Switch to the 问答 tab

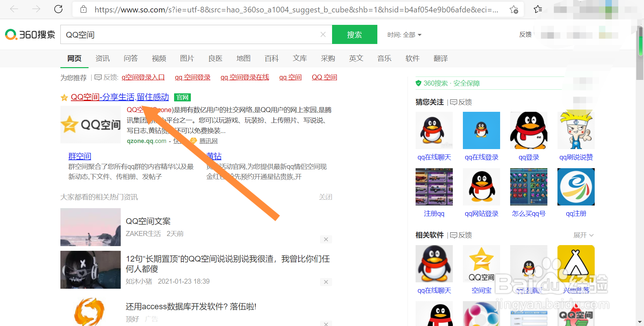[131, 58]
